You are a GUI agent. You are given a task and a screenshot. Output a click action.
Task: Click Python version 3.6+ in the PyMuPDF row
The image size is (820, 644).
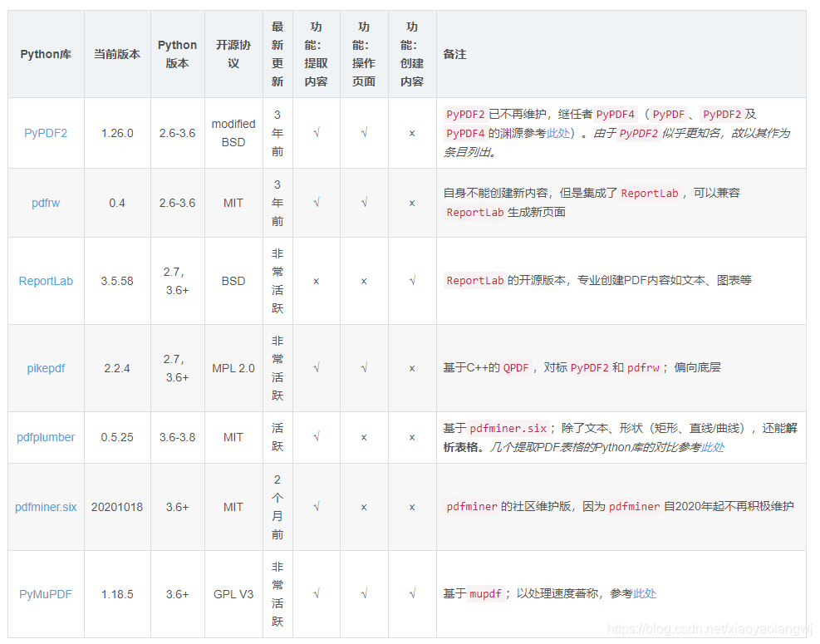pos(177,594)
